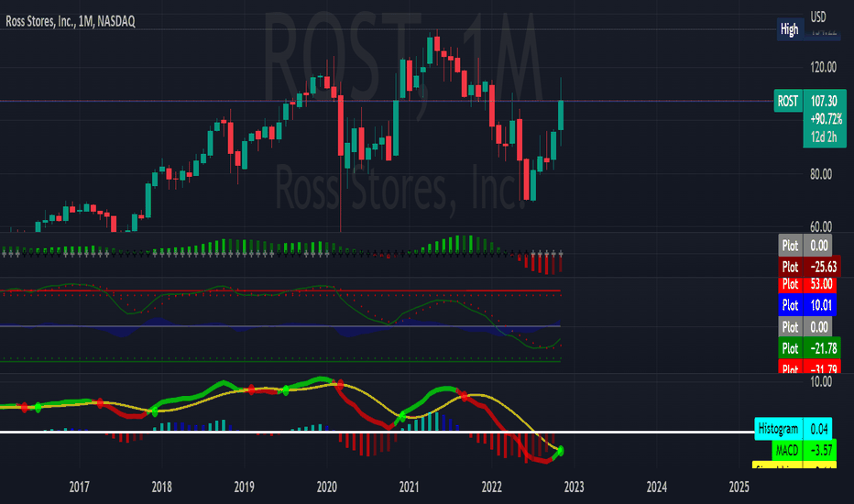Click the 2023 label on time axis
The height and width of the screenshot is (504, 854).
[574, 487]
